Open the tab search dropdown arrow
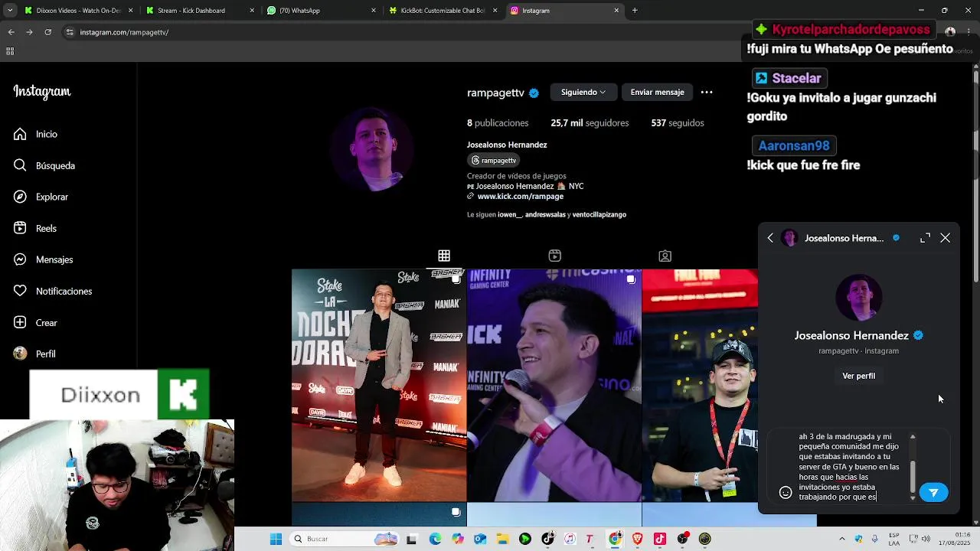 (x=10, y=11)
